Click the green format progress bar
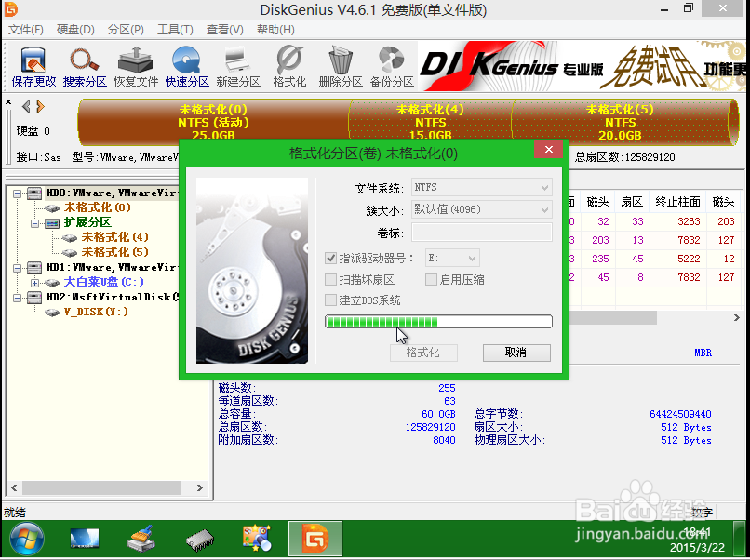The width and height of the screenshot is (750, 560). point(438,321)
